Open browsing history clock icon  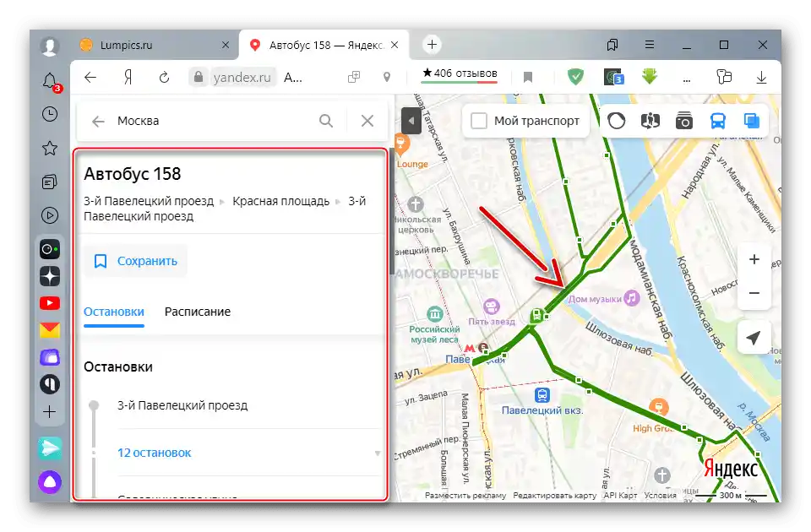point(50,114)
